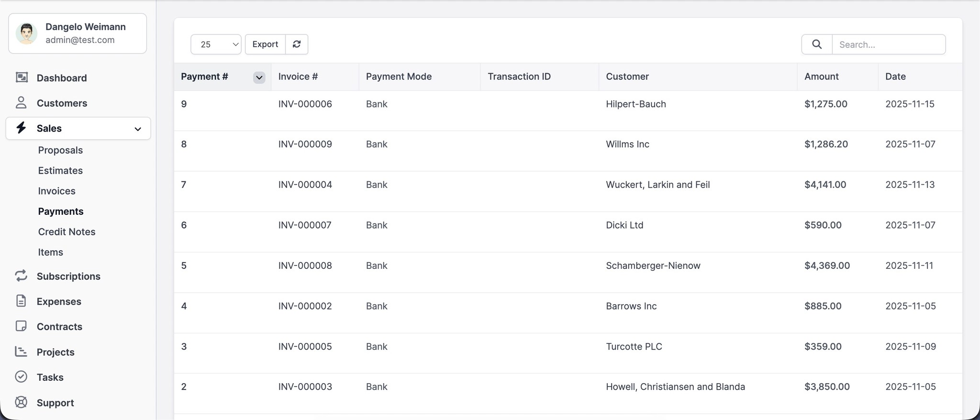
Task: Click the Export button
Action: point(265,44)
